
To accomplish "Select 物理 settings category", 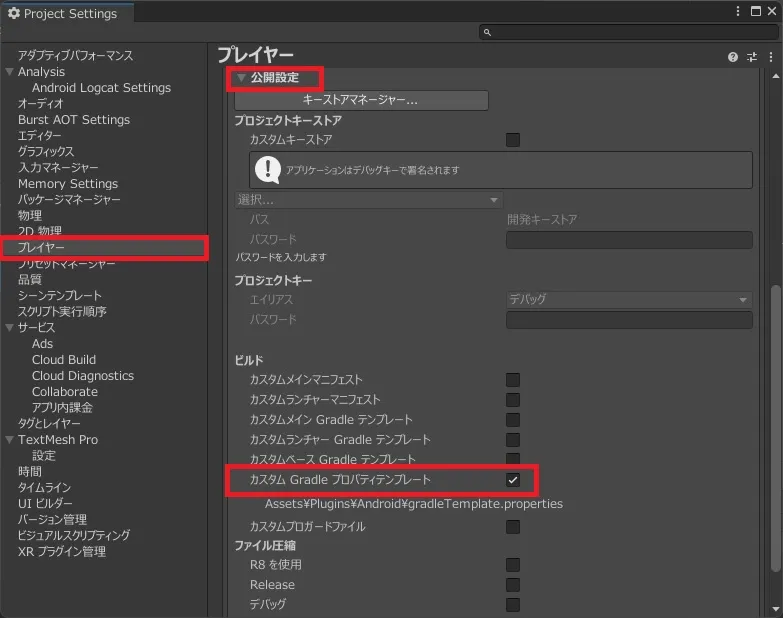I will (x=30, y=216).
